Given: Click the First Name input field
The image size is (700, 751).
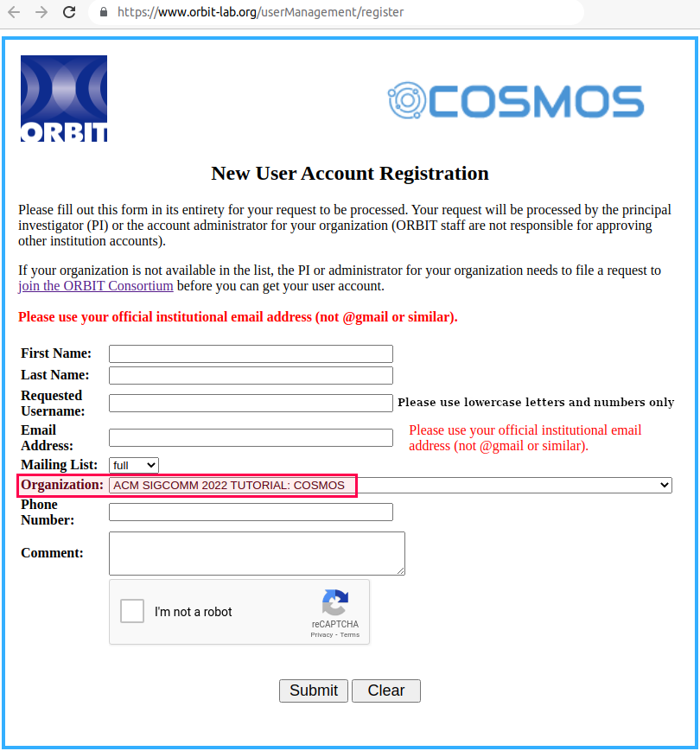Looking at the screenshot, I should (x=250, y=353).
